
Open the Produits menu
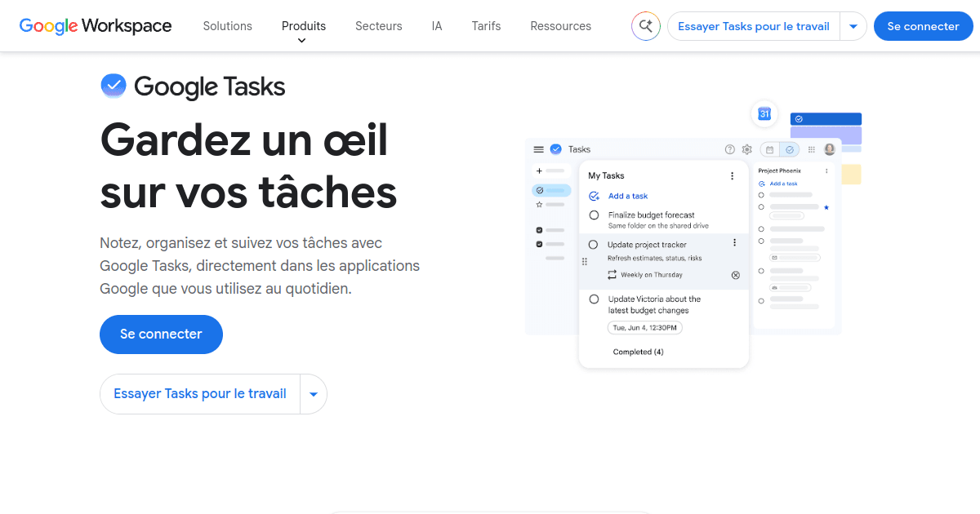304,26
